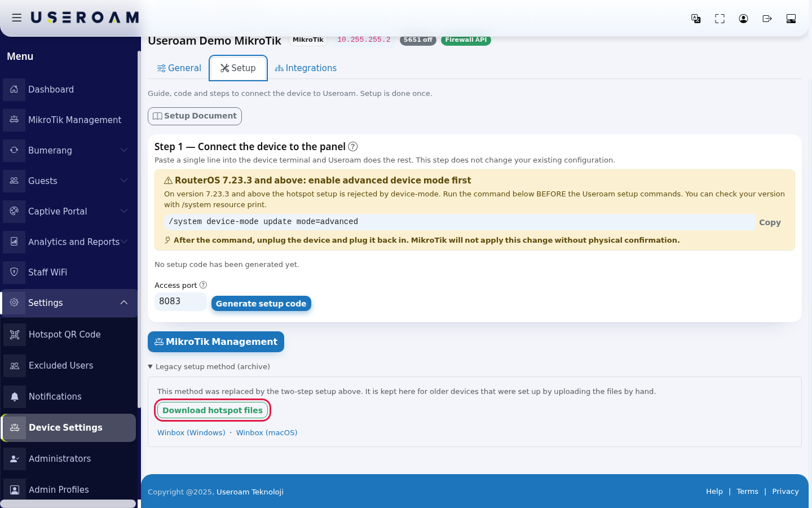Click the MikroTik Management sidebar router icon
Viewport: 812px width, 508px height.
(x=14, y=120)
